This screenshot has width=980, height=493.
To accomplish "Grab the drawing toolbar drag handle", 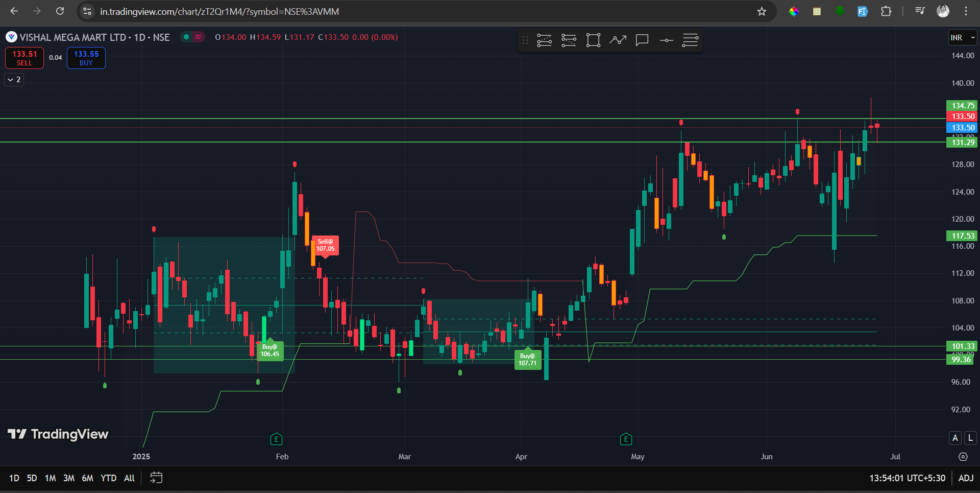I will pos(525,40).
